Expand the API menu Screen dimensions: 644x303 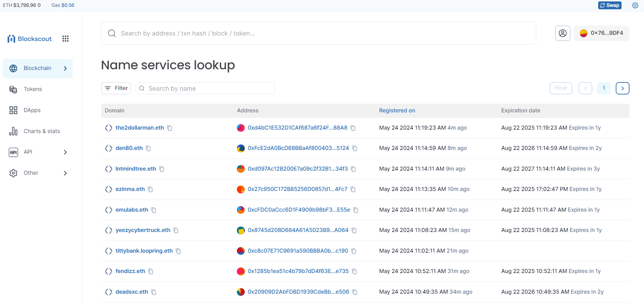point(38,152)
